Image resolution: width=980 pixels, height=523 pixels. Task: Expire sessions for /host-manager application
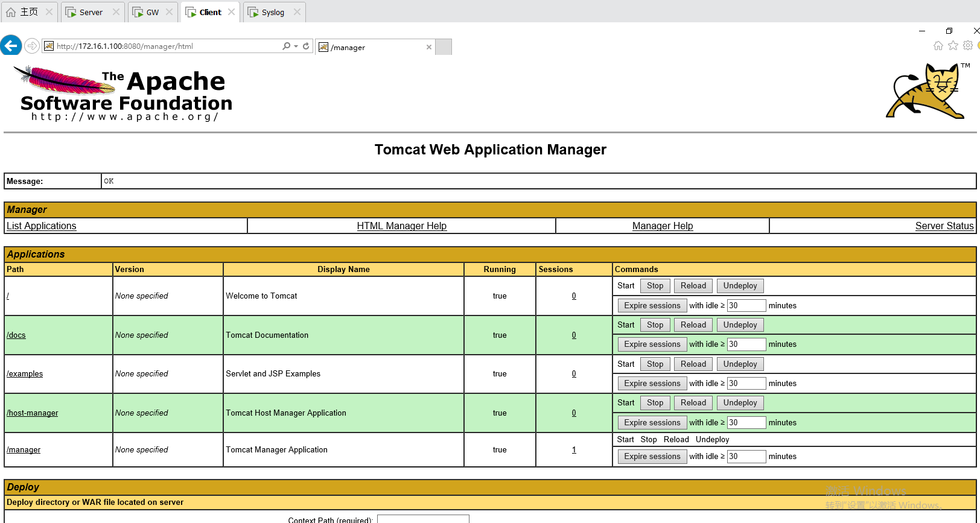[652, 422]
